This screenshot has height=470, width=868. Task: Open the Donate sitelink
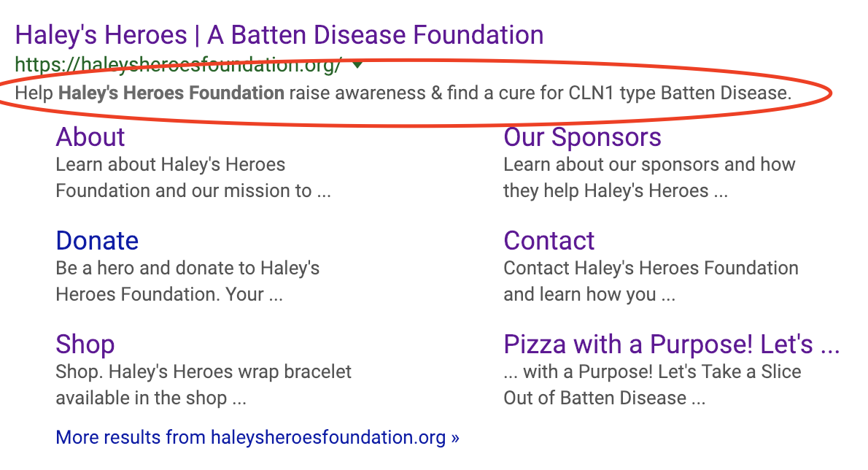(97, 241)
